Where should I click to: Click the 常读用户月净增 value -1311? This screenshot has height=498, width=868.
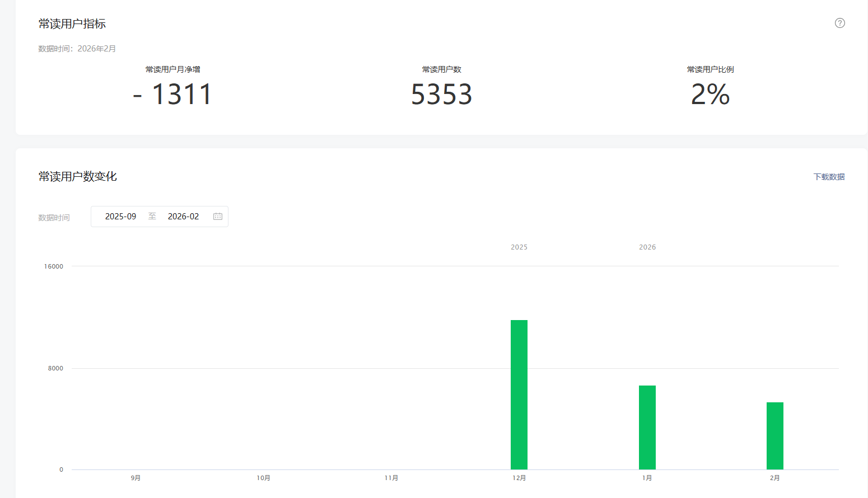click(x=172, y=94)
